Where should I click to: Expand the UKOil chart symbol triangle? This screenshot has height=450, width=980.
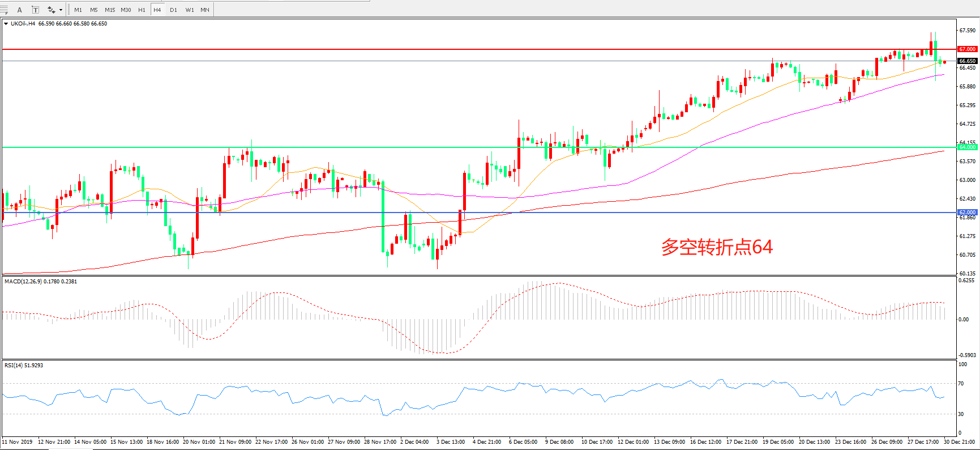point(6,24)
